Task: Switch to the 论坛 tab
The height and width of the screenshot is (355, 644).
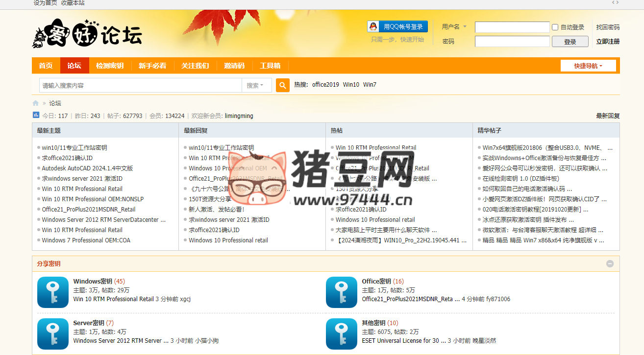Action: click(x=74, y=65)
